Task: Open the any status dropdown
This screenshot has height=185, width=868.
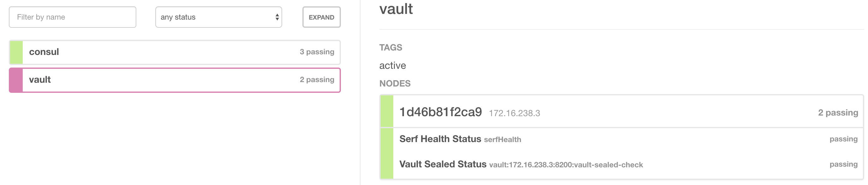Action: coord(218,17)
